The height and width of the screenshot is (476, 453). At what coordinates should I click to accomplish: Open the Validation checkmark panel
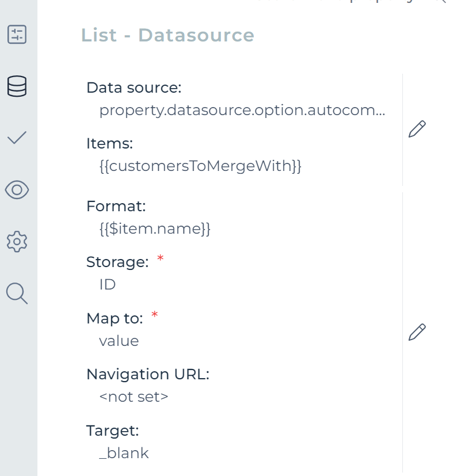pos(17,137)
